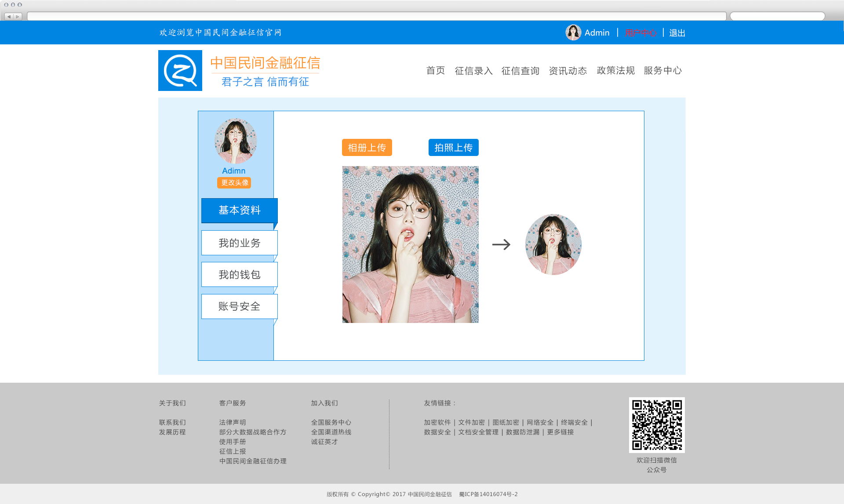This screenshot has width=844, height=504.
Task: Click 文档安全管理 friendly link
Action: [478, 432]
